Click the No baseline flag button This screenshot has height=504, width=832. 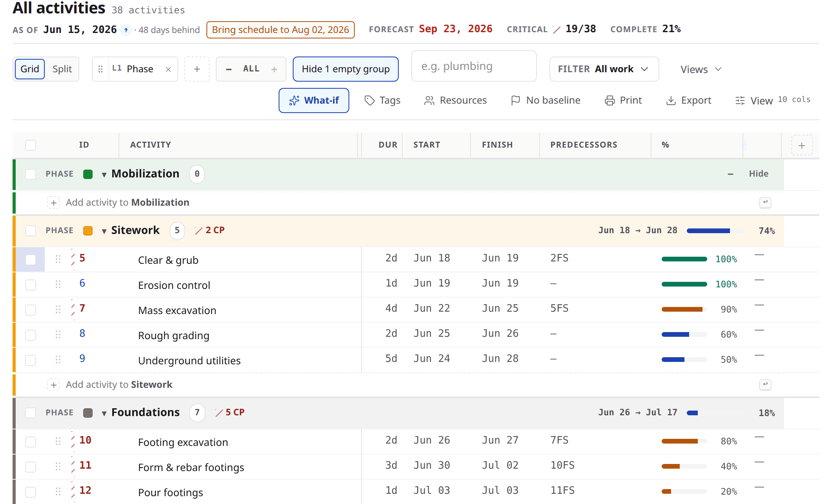(x=546, y=100)
